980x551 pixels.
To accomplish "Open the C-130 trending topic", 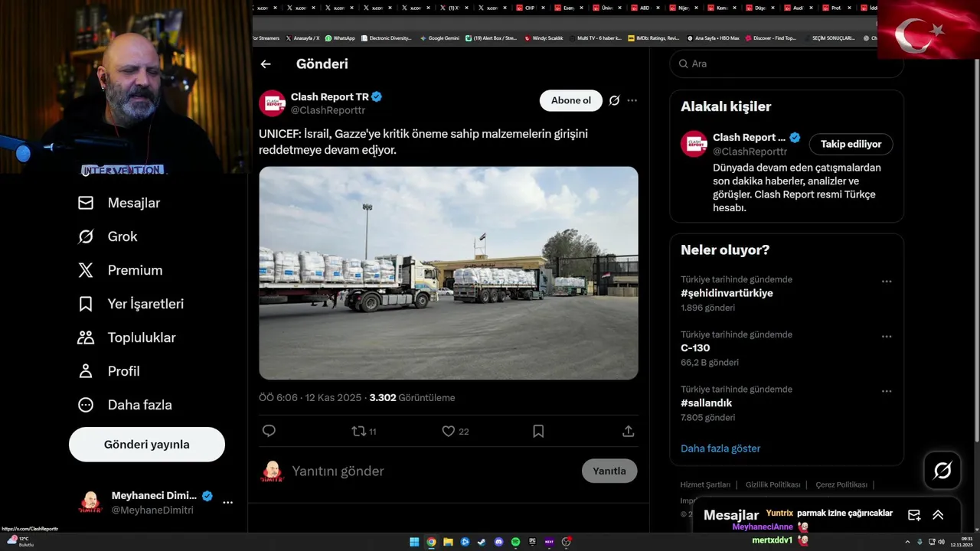I will 695,348.
